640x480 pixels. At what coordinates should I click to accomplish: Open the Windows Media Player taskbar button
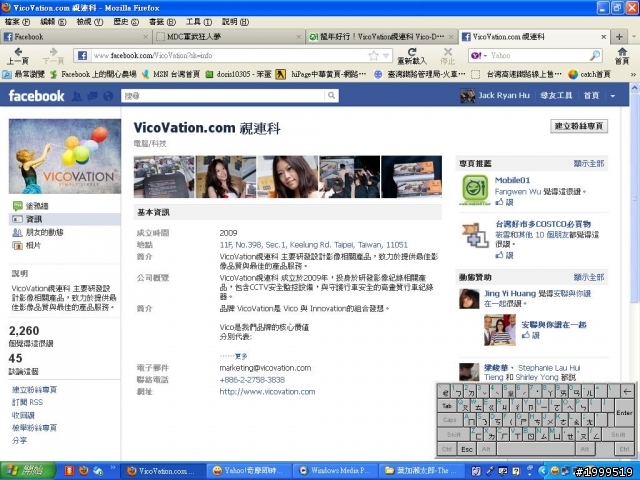(335, 471)
